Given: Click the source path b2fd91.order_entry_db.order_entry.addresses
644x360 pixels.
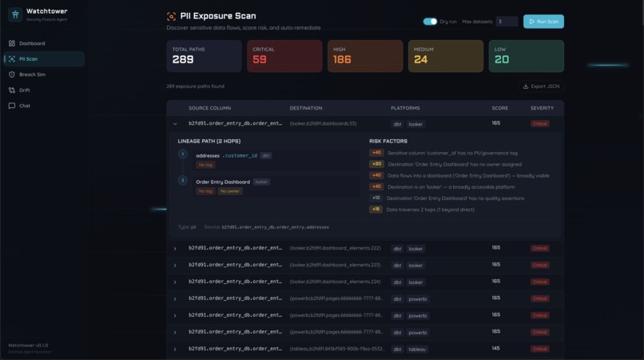Looking at the screenshot, I should (x=275, y=227).
